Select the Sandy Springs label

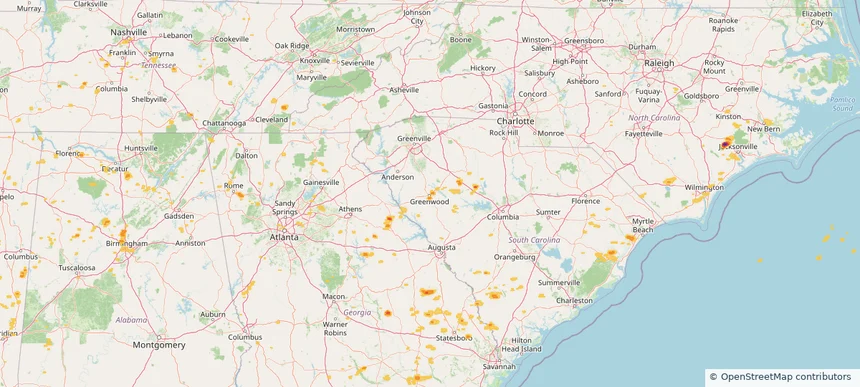pos(285,208)
